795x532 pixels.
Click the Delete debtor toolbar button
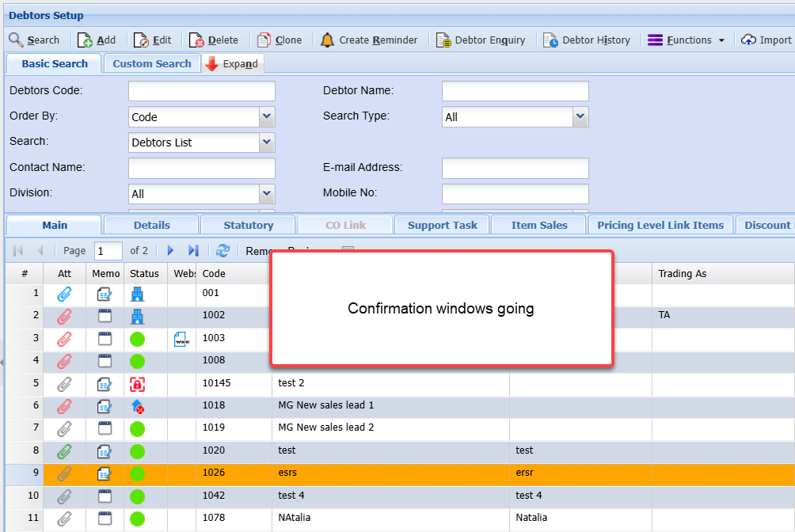coord(213,40)
